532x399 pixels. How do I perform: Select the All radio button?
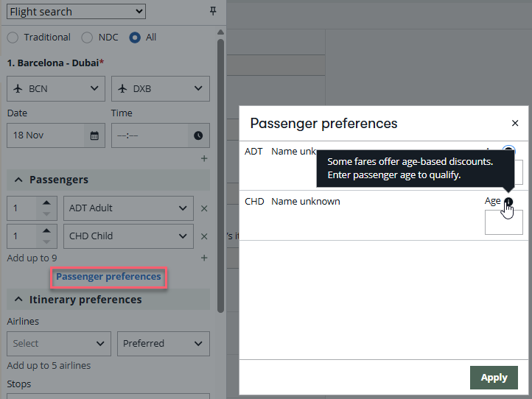134,38
